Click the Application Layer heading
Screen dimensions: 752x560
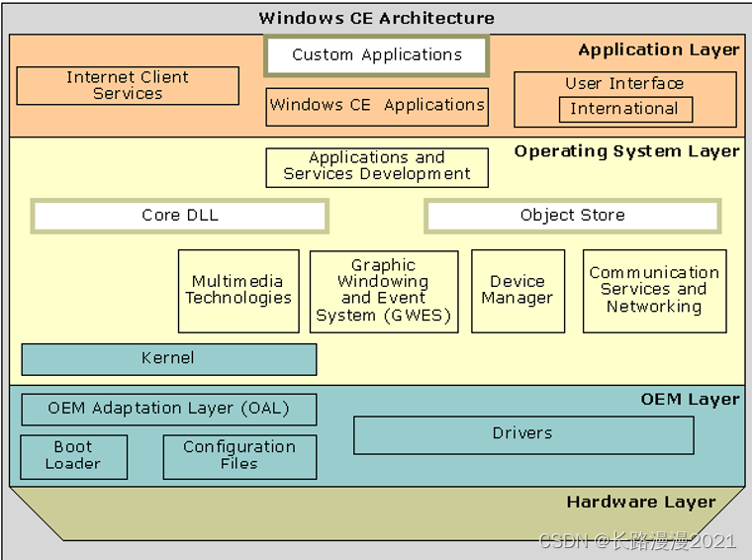[658, 49]
